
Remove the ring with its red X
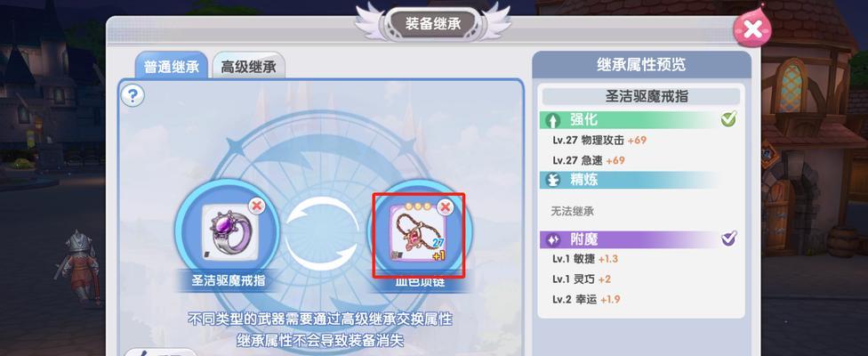tap(256, 206)
